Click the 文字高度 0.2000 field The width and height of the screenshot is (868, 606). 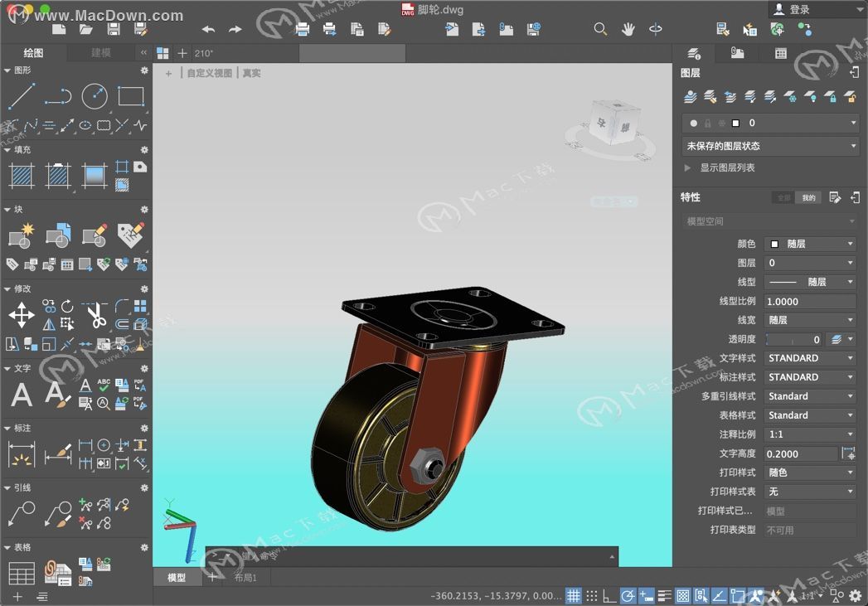tap(801, 453)
